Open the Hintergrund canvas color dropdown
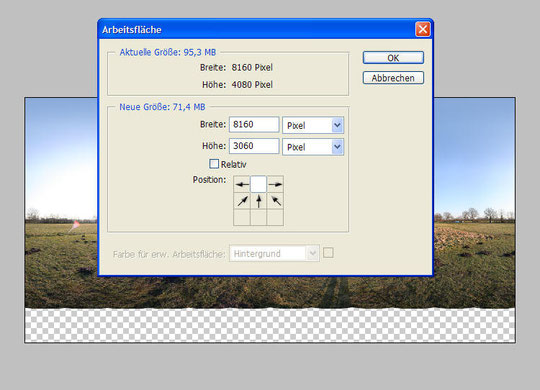Viewport: 540px width, 390px height. point(274,254)
